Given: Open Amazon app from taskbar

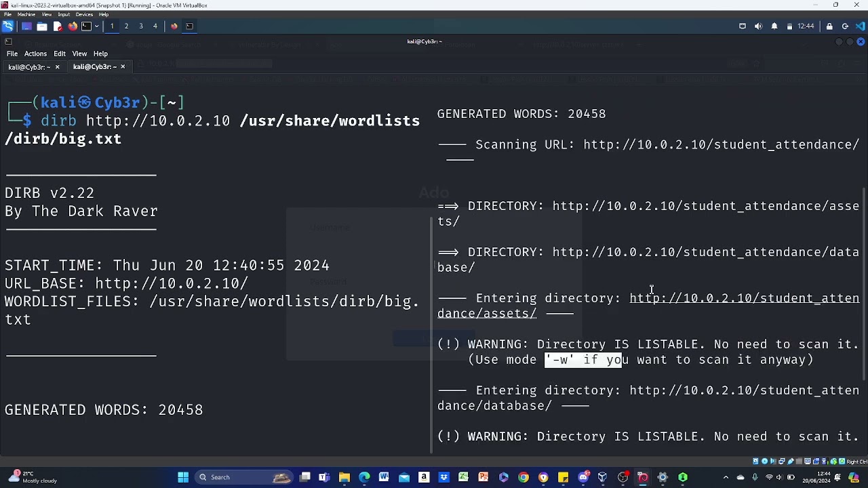Looking at the screenshot, I should [x=424, y=477].
